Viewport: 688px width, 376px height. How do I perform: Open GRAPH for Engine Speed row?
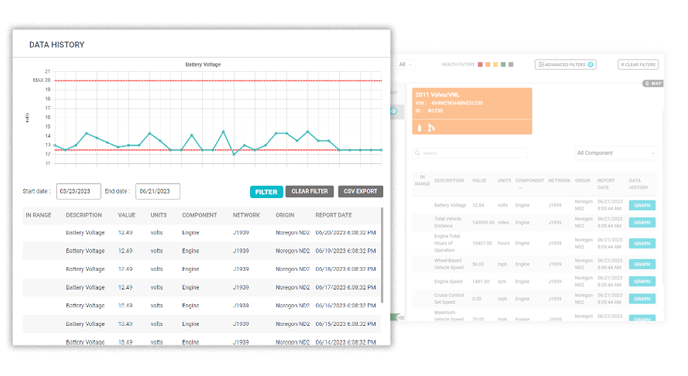click(642, 282)
